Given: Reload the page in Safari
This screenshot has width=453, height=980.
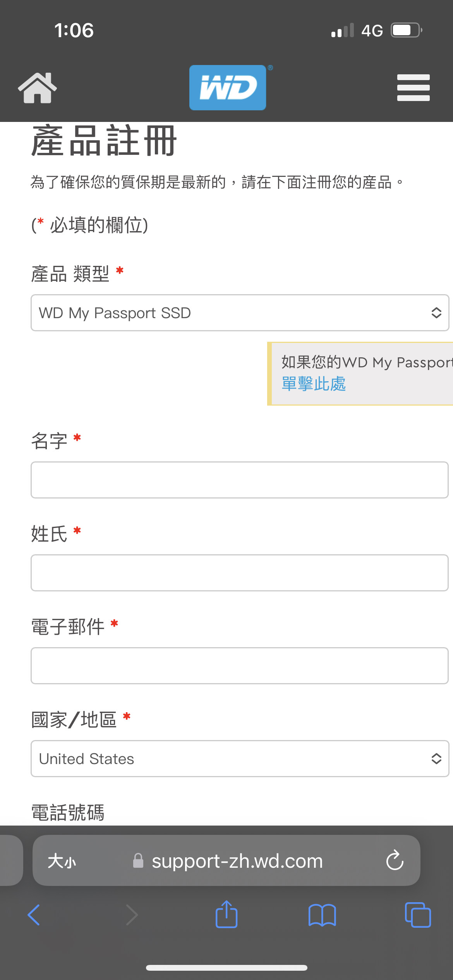Looking at the screenshot, I should click(395, 860).
